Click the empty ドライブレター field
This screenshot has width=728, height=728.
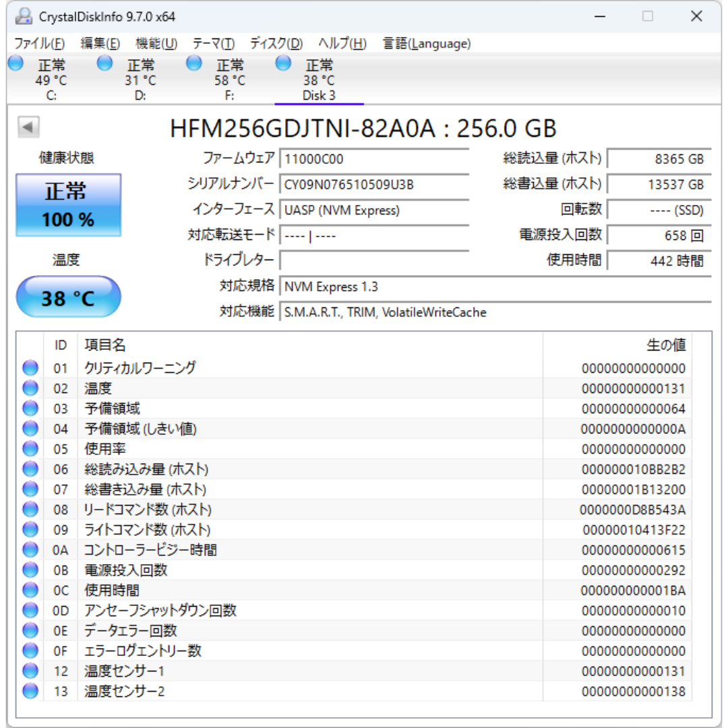coord(374,261)
